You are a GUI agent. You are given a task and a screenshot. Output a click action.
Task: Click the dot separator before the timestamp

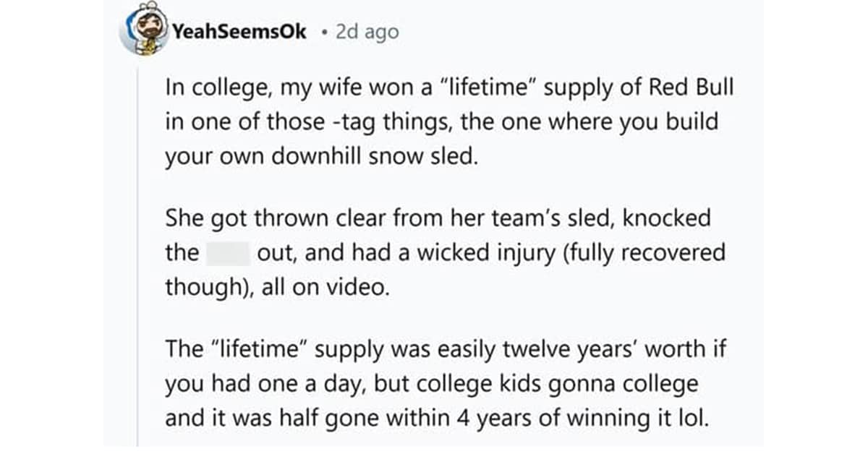coord(325,33)
